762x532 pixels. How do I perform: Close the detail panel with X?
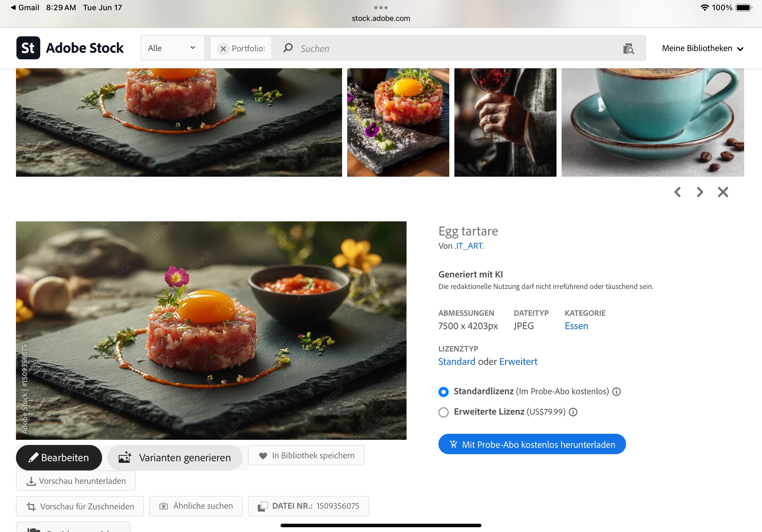pyautogui.click(x=723, y=192)
